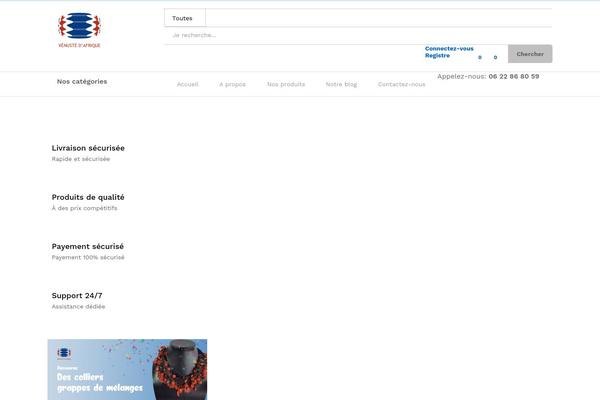Click the 'Rapide et sécurisée' subtitle
600x400 pixels.
pyautogui.click(x=81, y=159)
